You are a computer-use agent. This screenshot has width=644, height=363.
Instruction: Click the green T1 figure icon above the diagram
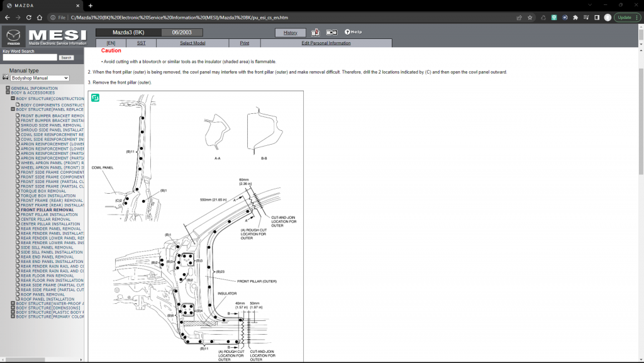tap(96, 98)
